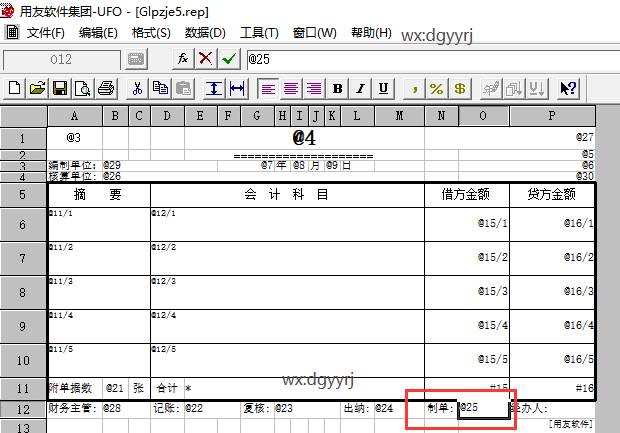Viewport: 620px width, 433px height.
Task: Save the report with the floppy disk icon
Action: 59,89
